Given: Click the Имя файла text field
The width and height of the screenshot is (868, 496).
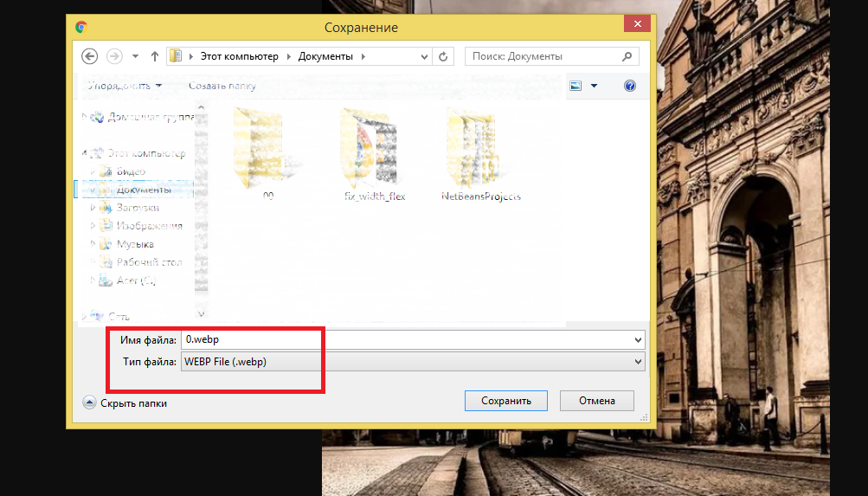Looking at the screenshot, I should tap(407, 340).
